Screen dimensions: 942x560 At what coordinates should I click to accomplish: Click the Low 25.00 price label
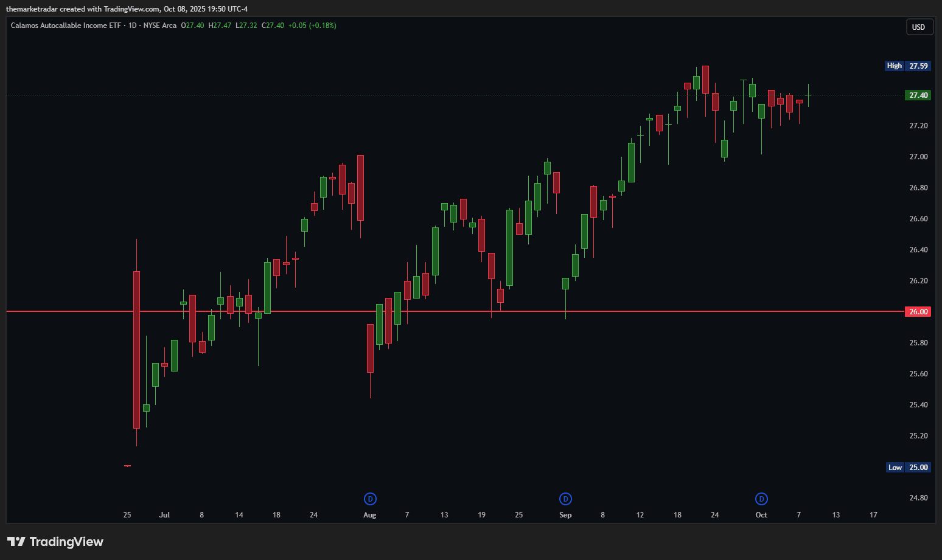pyautogui.click(x=908, y=468)
